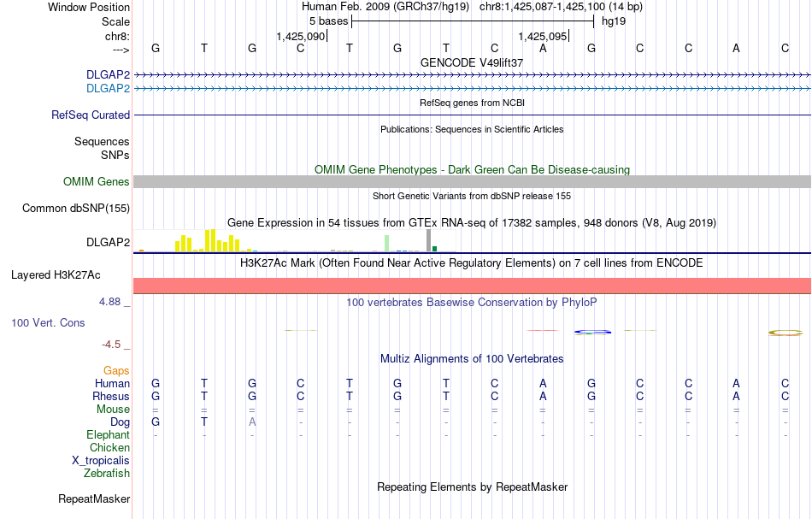Click the RepeatMasker track label

pyautogui.click(x=94, y=498)
